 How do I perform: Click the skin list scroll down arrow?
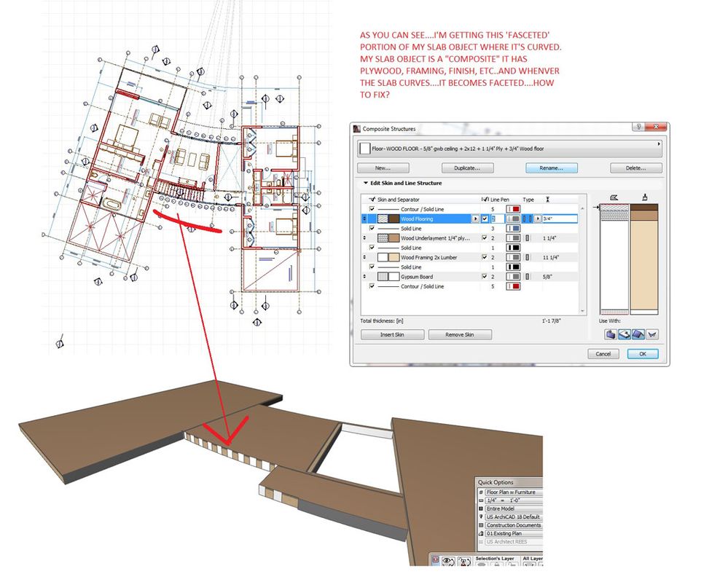pyautogui.click(x=583, y=312)
